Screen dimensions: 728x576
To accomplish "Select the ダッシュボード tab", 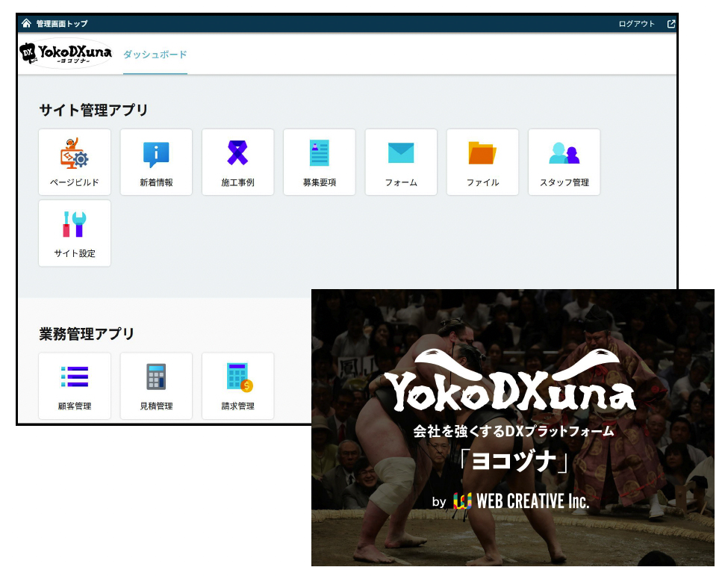I will tap(155, 55).
